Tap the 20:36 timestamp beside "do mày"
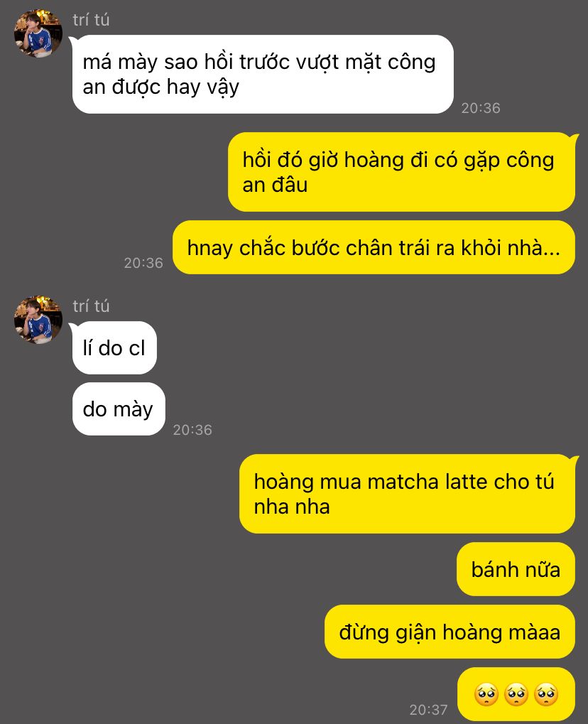 point(192,430)
